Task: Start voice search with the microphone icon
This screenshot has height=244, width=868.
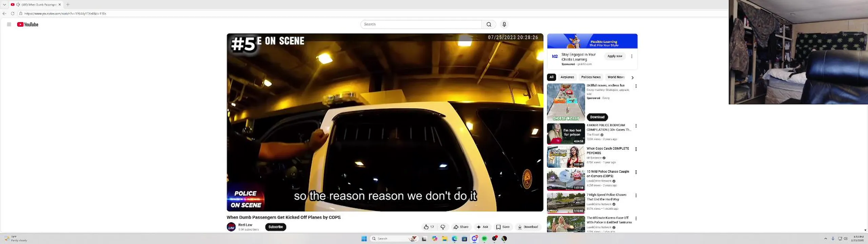Action: (504, 24)
